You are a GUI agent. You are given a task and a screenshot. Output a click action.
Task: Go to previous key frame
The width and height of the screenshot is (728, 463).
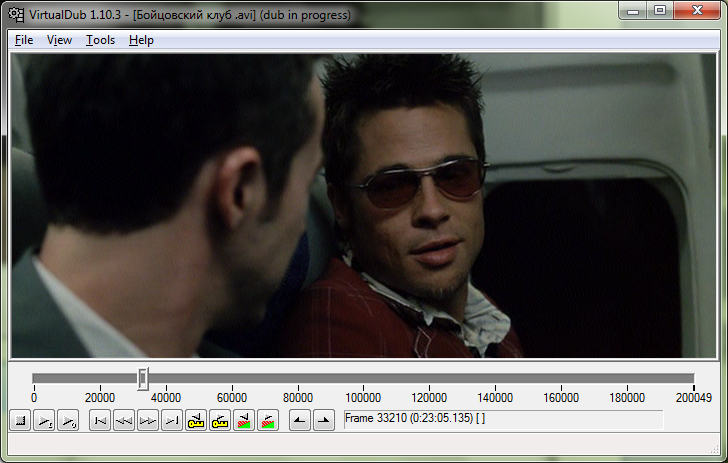click(x=196, y=421)
